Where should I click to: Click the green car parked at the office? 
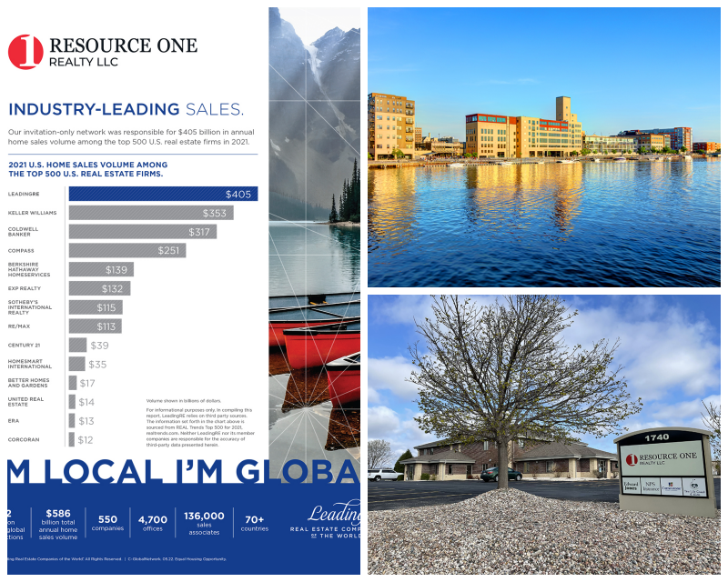point(501,474)
